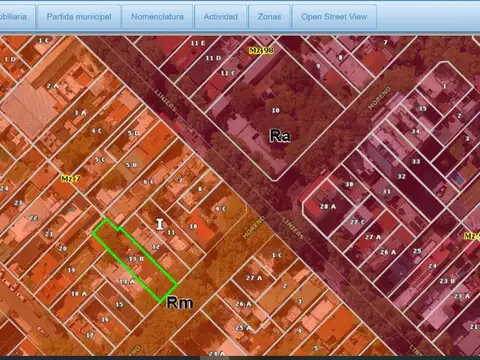This screenshot has width=480, height=360.
Task: Click parcel 22
Action: (34, 218)
